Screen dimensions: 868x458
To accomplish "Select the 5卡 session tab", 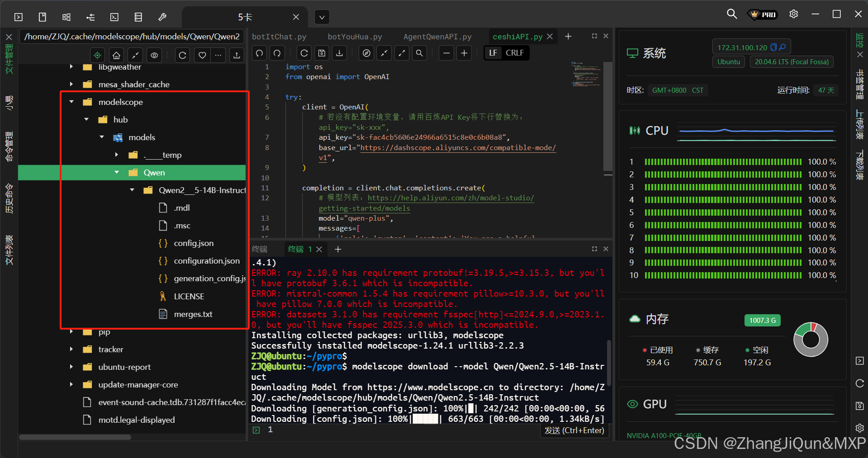I will [245, 17].
